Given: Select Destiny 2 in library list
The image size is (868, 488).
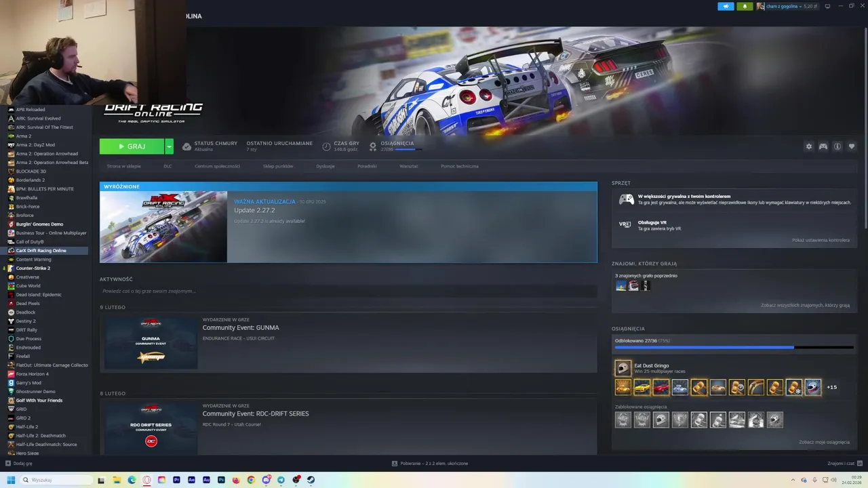Looking at the screenshot, I should [x=26, y=321].
